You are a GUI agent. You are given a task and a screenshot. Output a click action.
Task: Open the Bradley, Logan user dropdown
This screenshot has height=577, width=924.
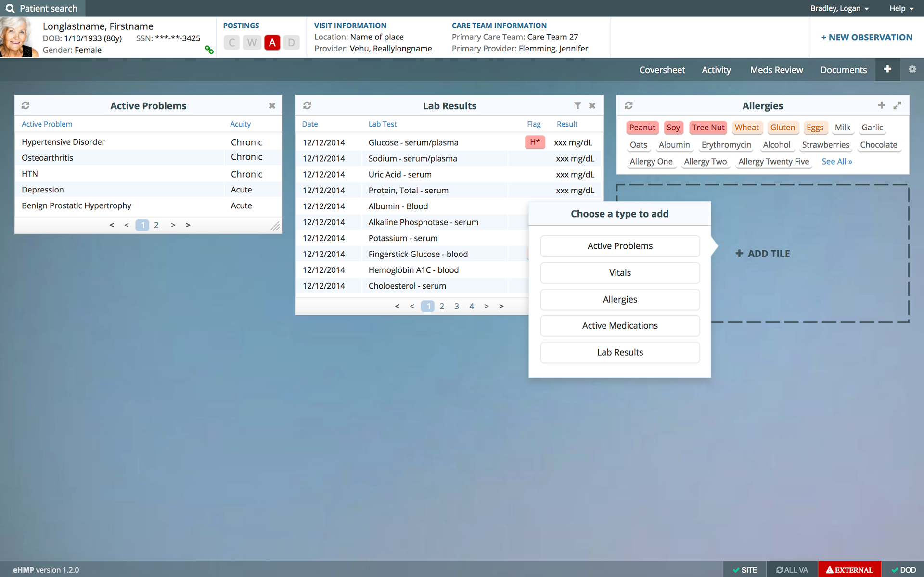(839, 8)
